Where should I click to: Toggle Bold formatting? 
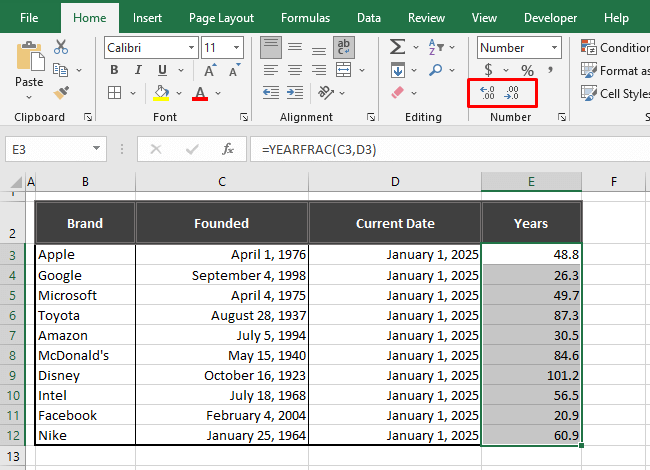(114, 70)
